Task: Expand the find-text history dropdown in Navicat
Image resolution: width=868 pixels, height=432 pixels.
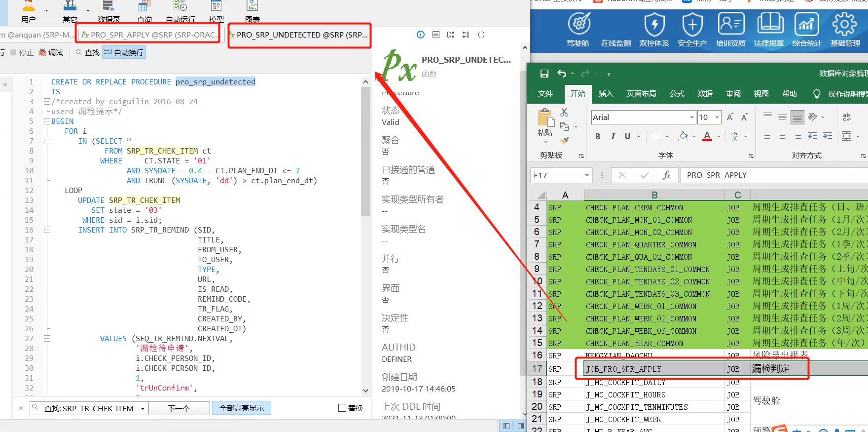Action: pos(143,408)
